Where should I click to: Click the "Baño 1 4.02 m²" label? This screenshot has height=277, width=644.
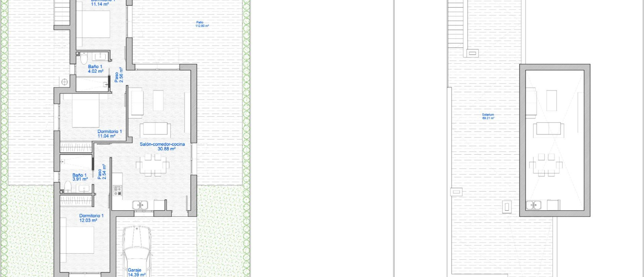pos(95,69)
